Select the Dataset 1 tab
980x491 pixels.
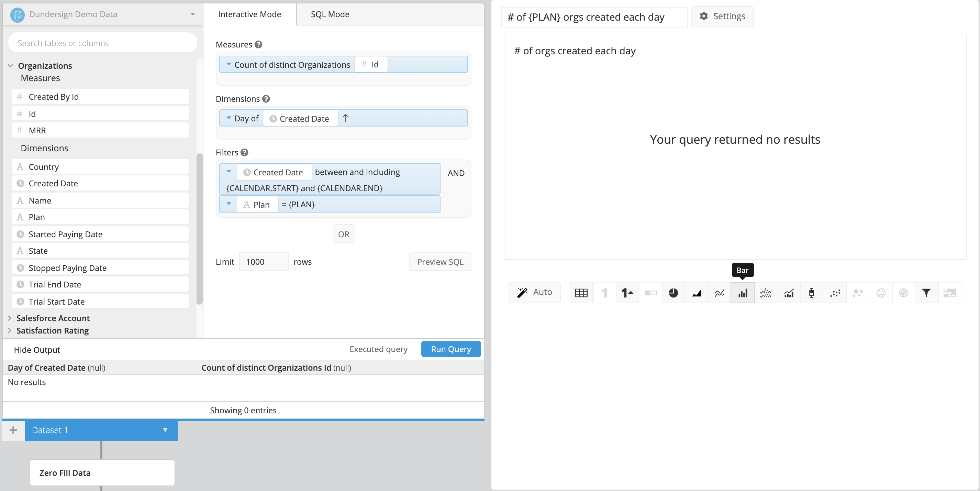click(x=101, y=430)
